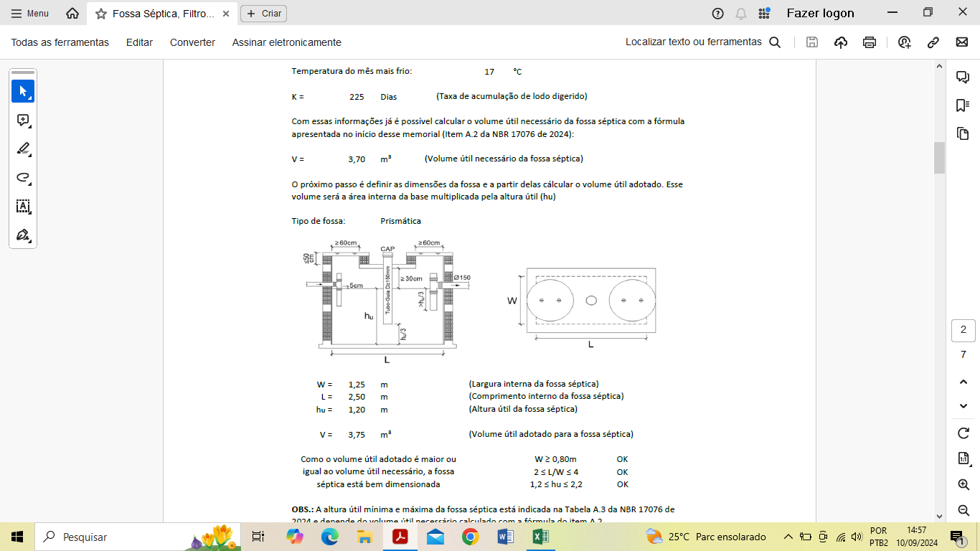Open the fill and sign tool
The image size is (980, 551).
pos(23,235)
